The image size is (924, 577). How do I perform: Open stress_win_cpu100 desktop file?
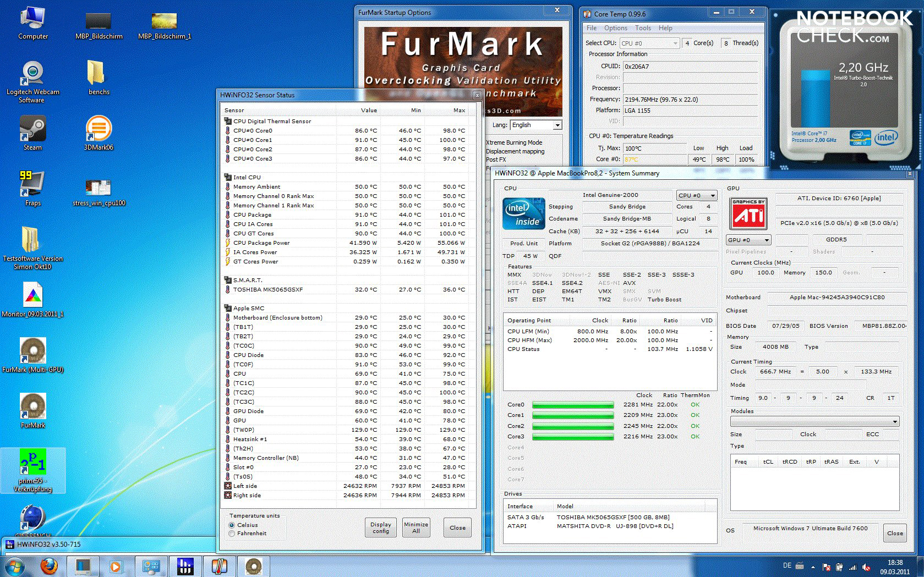point(99,193)
